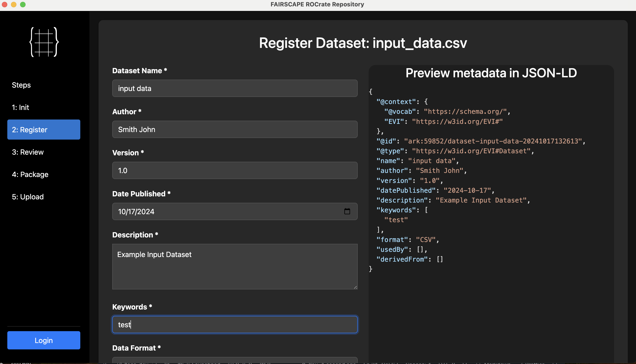
Task: Click the Date Published label
Action: (x=141, y=194)
